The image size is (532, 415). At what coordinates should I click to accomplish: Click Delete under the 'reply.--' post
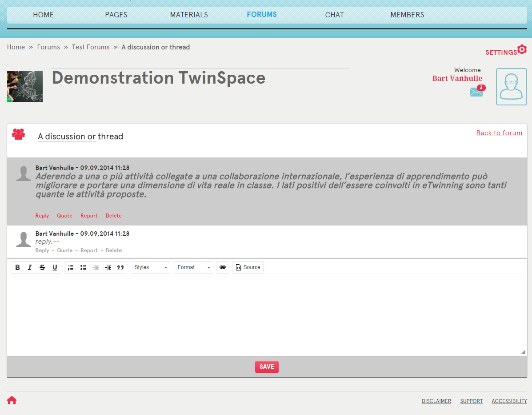tap(114, 250)
